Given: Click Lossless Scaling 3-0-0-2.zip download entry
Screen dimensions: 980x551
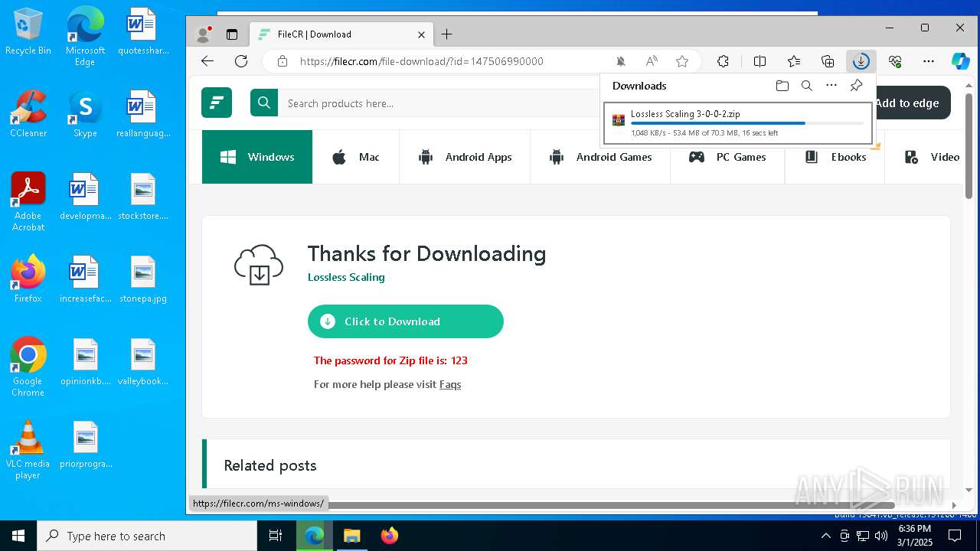Looking at the screenshot, I should point(738,123).
